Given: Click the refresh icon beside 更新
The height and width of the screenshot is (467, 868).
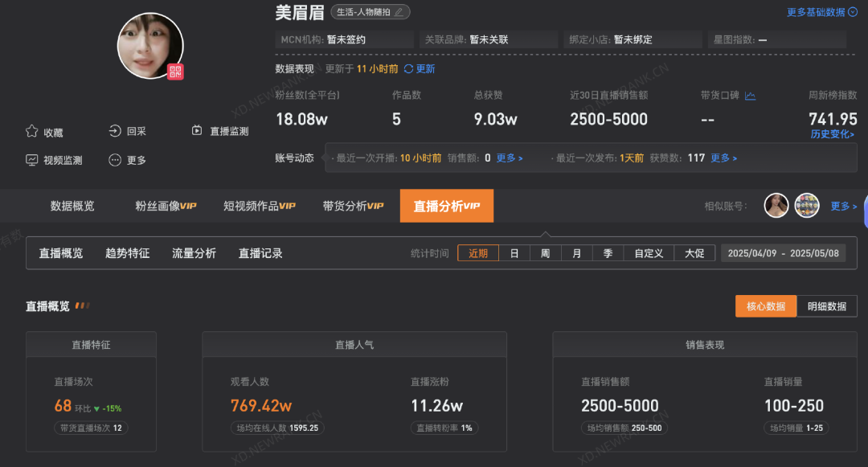Looking at the screenshot, I should point(408,68).
